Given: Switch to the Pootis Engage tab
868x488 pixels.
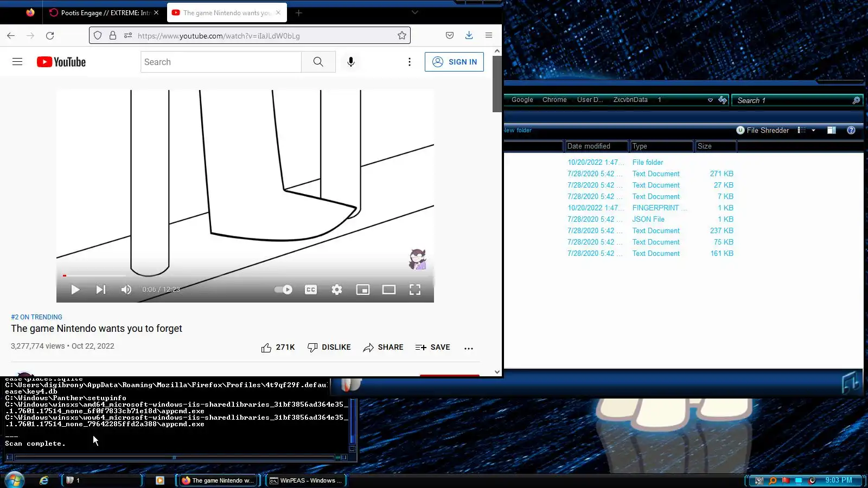Looking at the screenshot, I should point(104,12).
